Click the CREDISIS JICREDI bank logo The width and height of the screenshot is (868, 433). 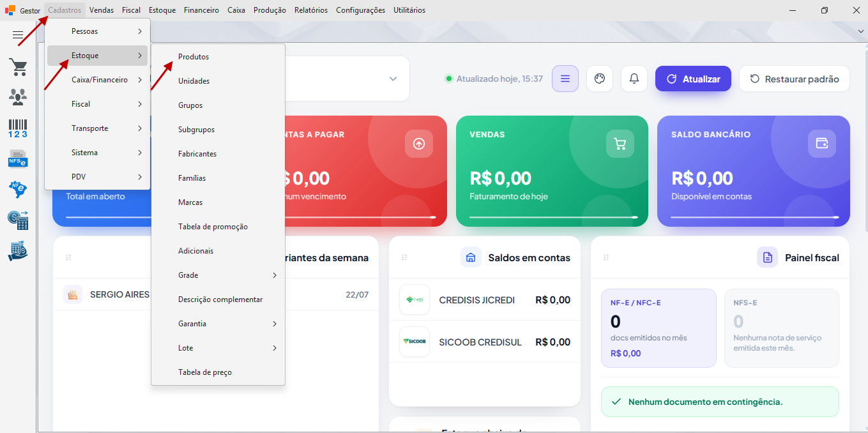tap(415, 300)
